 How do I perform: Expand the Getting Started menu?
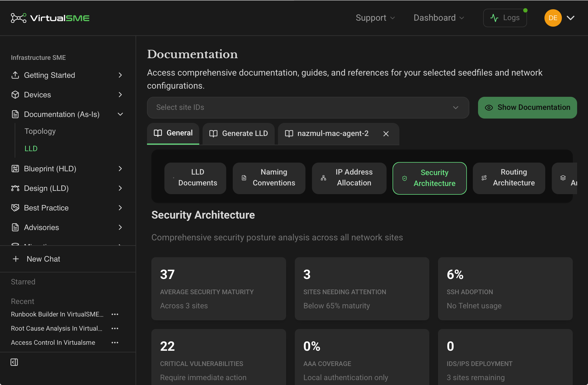[120, 75]
